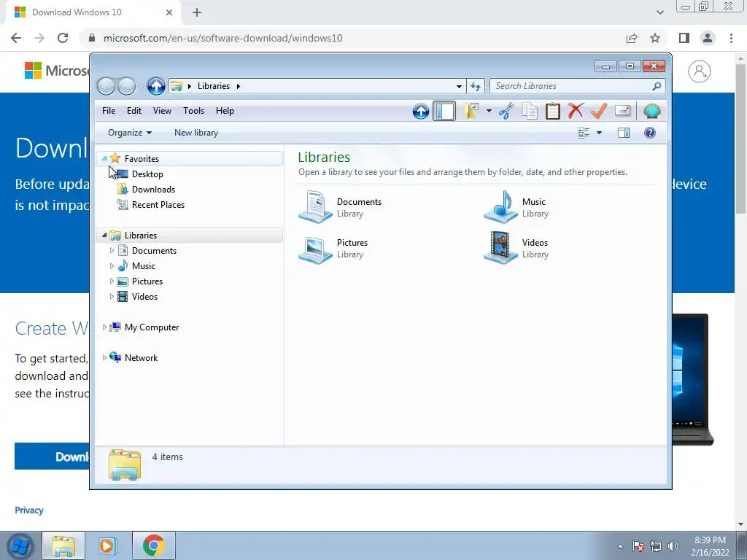Expand the Music tree node arrow
The height and width of the screenshot is (560, 747).
coord(112,265)
